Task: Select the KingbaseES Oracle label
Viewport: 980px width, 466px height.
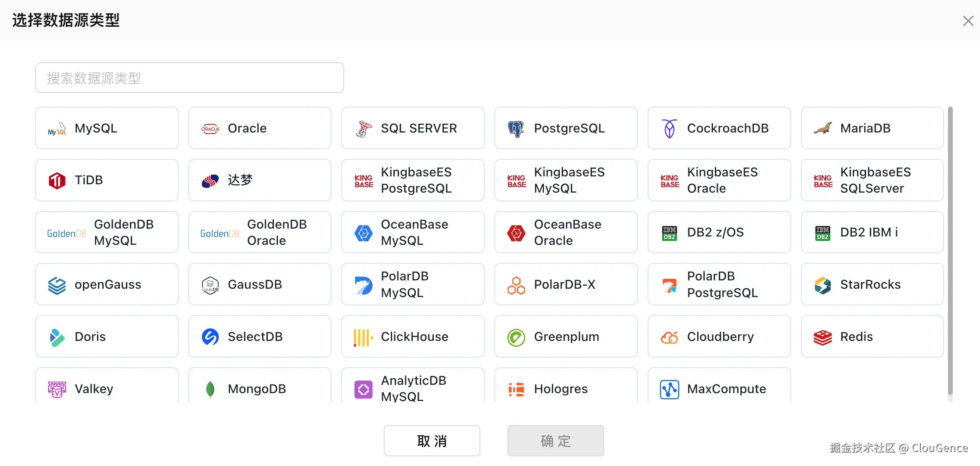Action: click(x=722, y=180)
